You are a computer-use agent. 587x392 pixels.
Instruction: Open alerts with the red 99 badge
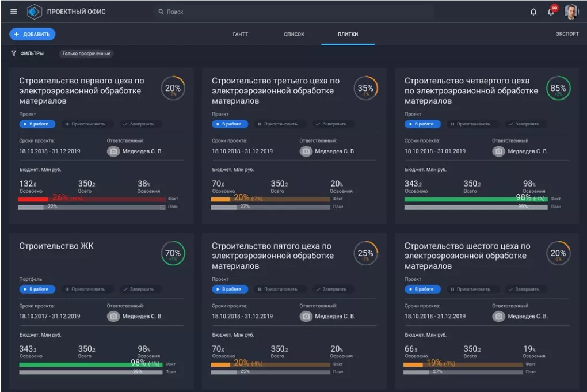pos(551,12)
